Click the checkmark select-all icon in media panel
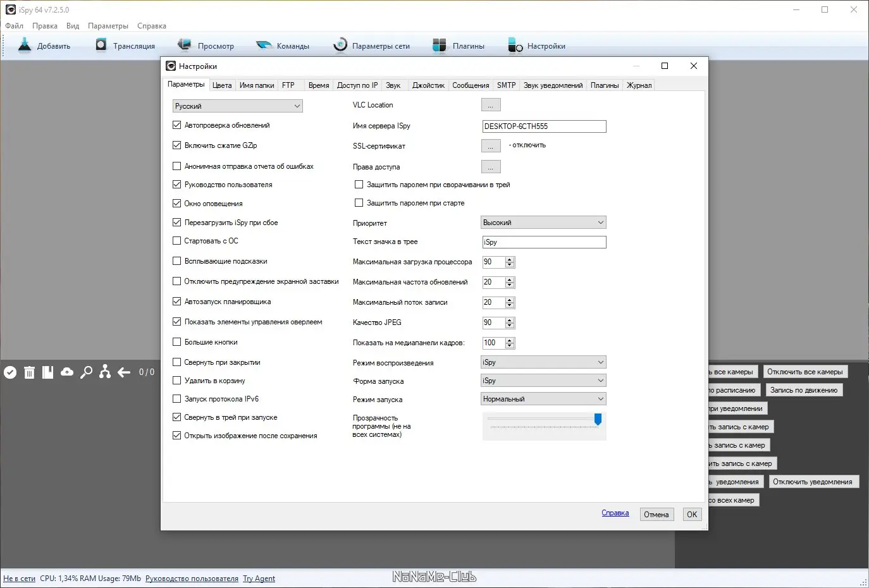The height and width of the screenshot is (588, 869). click(x=10, y=372)
